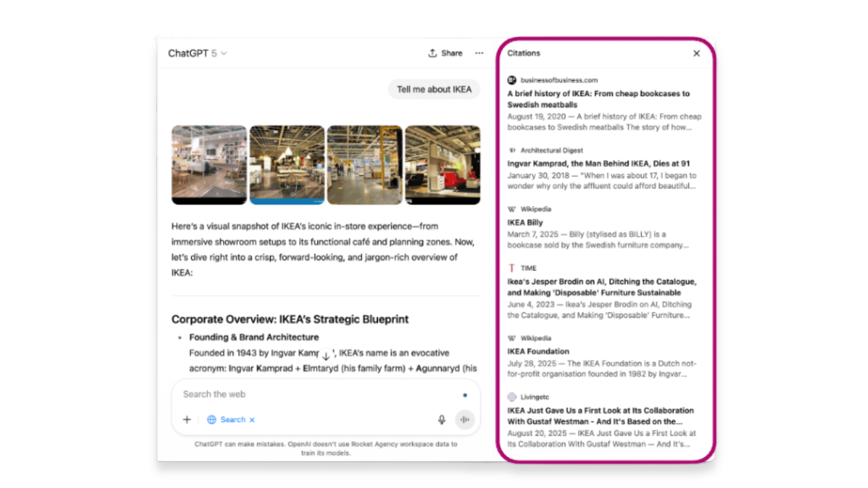Open the Wikipedia IKEA Billy citation
The image size is (868, 488).
(525, 222)
